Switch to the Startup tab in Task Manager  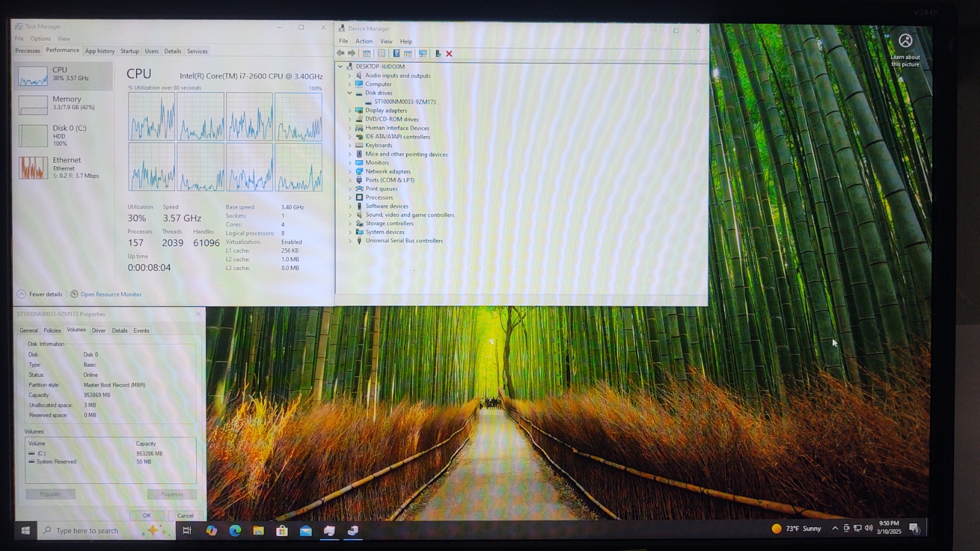(x=129, y=51)
